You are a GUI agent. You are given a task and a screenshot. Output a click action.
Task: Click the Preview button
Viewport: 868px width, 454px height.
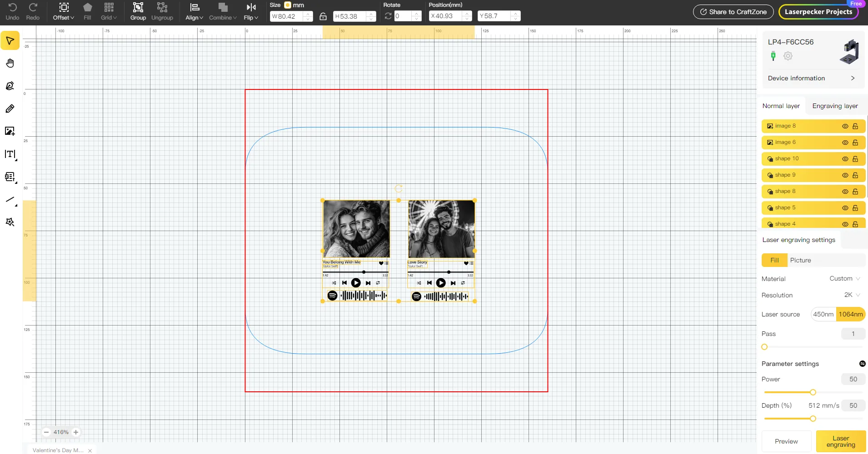(x=786, y=441)
